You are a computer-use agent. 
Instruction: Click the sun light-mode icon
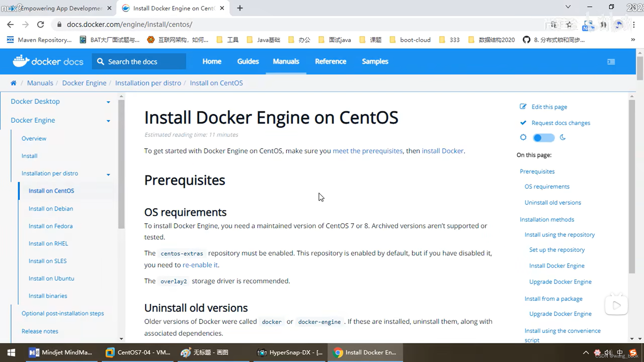pyautogui.click(x=523, y=137)
